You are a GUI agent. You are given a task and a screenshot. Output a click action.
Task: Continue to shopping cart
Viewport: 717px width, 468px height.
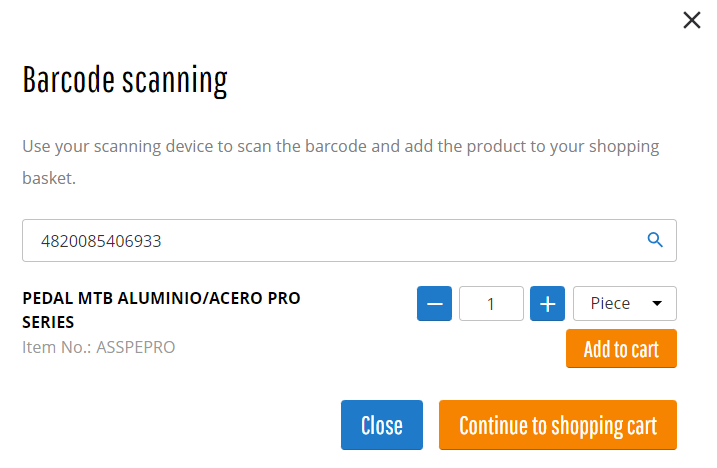point(558,425)
